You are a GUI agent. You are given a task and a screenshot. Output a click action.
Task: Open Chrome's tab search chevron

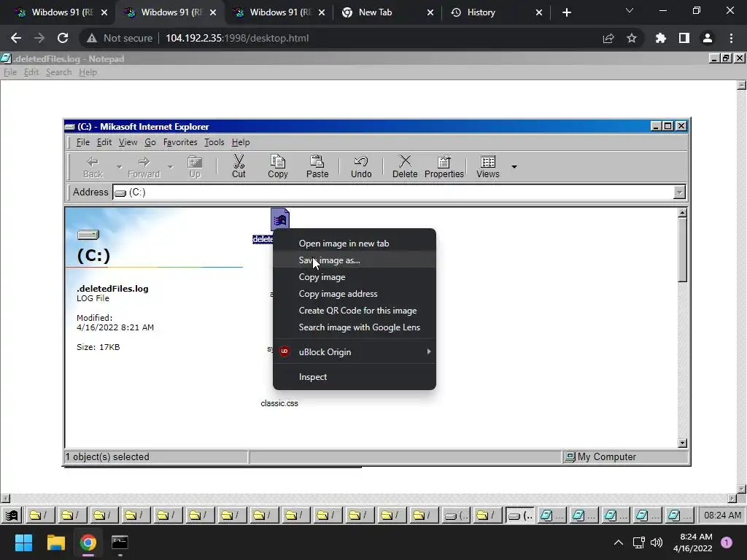coord(630,10)
